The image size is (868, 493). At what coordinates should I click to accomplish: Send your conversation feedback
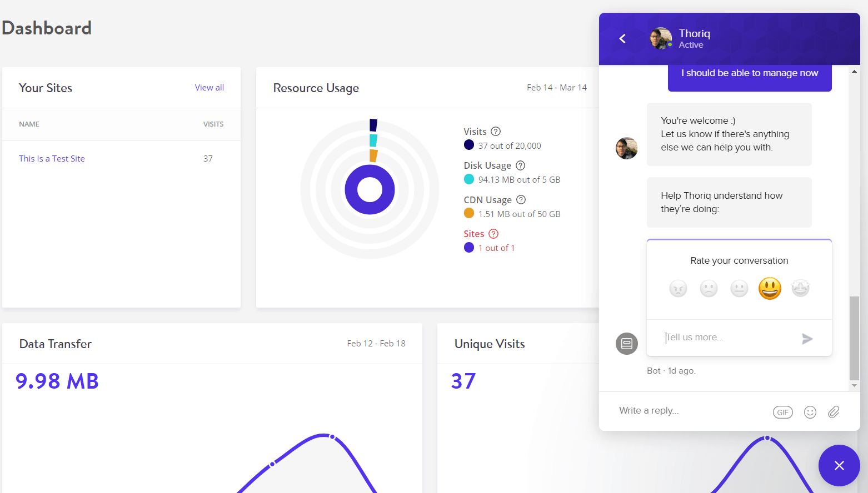807,338
